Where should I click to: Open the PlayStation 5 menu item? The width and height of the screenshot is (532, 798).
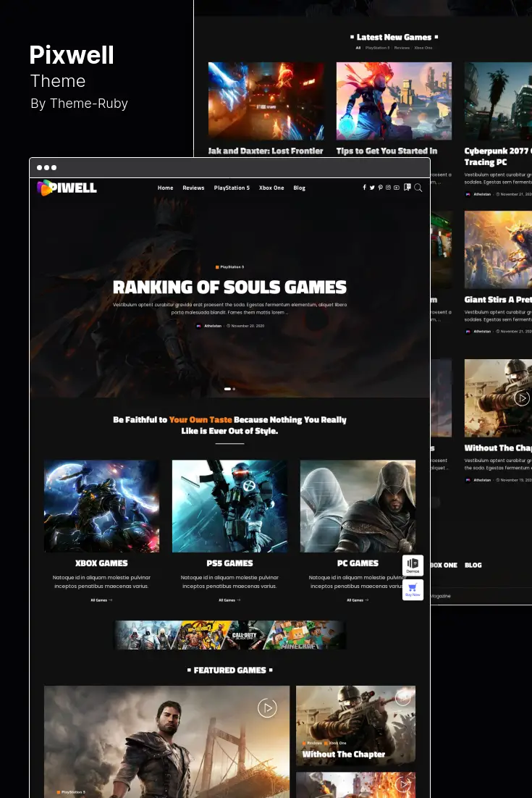tap(232, 188)
